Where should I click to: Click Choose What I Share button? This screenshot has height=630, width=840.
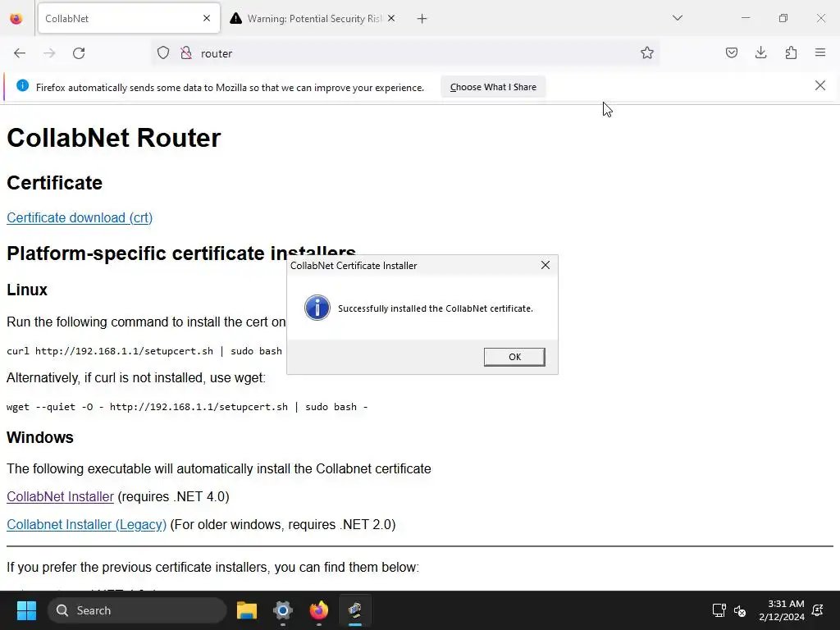tap(493, 87)
